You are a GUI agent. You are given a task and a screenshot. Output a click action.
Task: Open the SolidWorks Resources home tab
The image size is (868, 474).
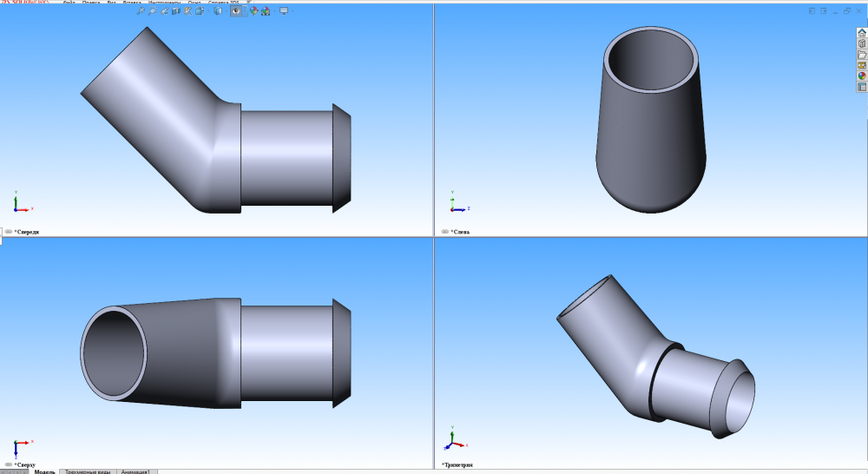(862, 33)
